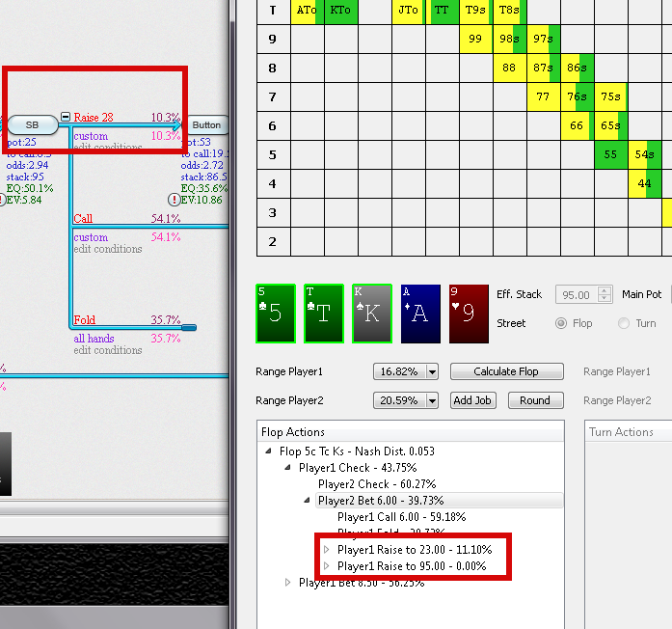Click the Calculate Flop button
This screenshot has width=672, height=629.
pyautogui.click(x=506, y=371)
